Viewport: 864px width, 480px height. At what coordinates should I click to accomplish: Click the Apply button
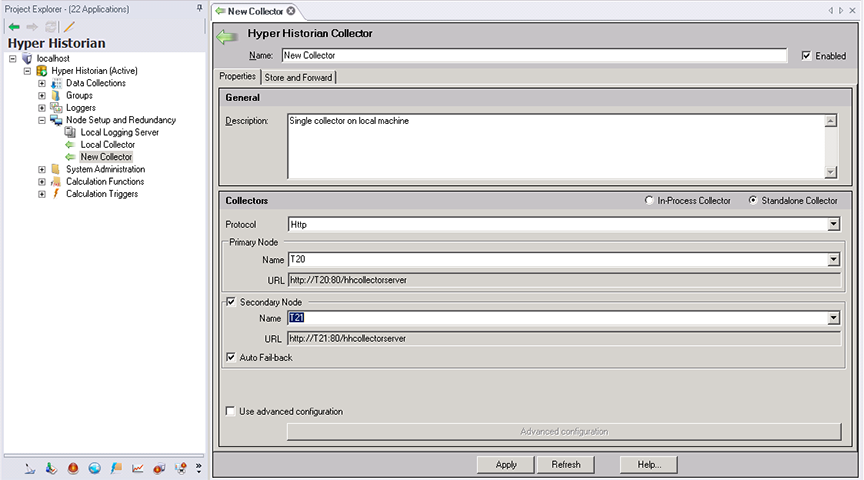tap(506, 465)
